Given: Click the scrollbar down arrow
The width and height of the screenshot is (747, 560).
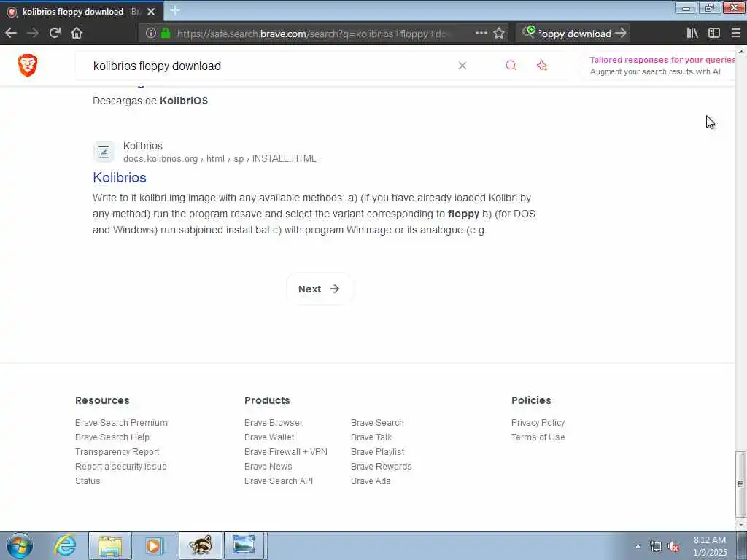Looking at the screenshot, I should [741, 525].
